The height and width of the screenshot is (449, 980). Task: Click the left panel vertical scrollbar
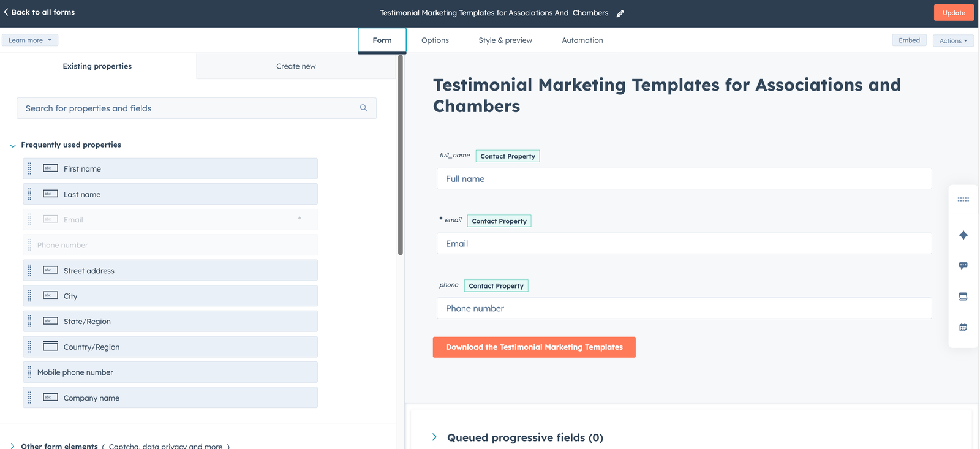coord(401,155)
